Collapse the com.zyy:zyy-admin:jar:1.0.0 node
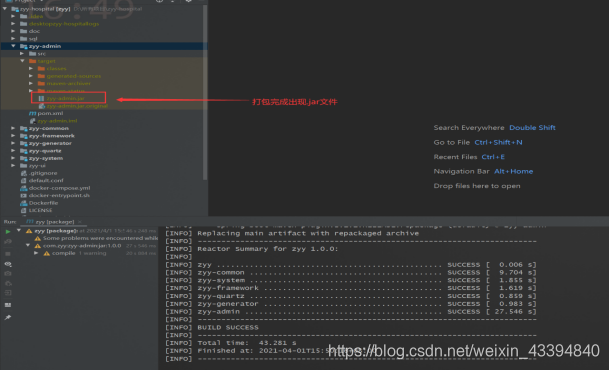The height and width of the screenshot is (370, 610). (28, 246)
